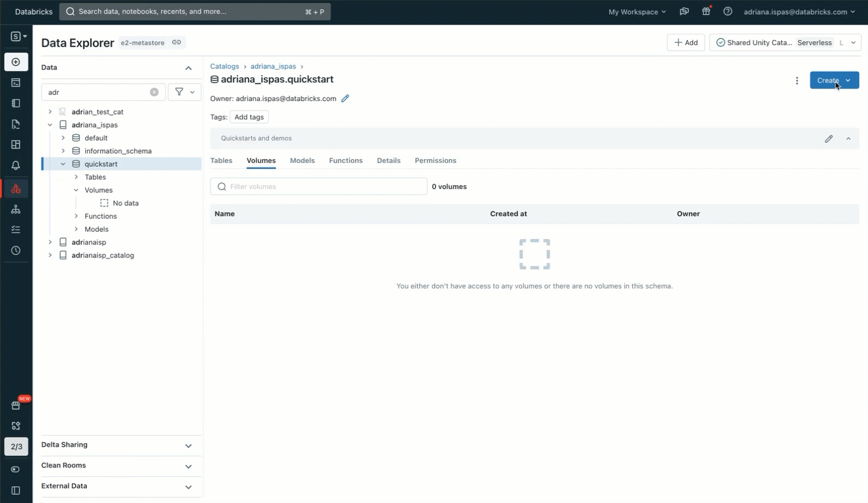Select the Volumes tab
Viewport: 868px width, 503px height.
pyautogui.click(x=261, y=161)
